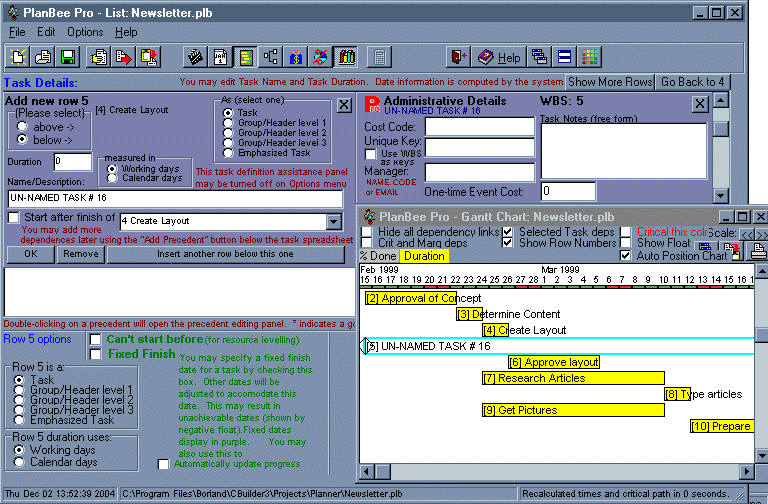
Task: Click the calculator icon in toolbar
Action: (381, 57)
